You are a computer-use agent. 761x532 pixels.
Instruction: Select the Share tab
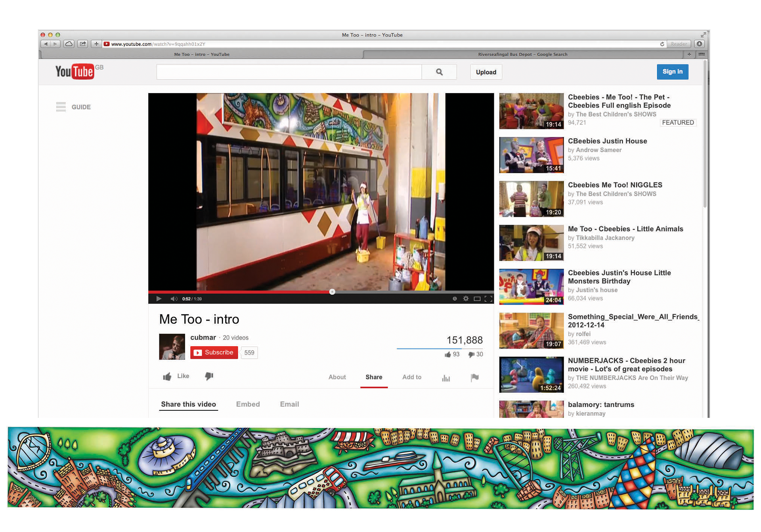pyautogui.click(x=374, y=377)
